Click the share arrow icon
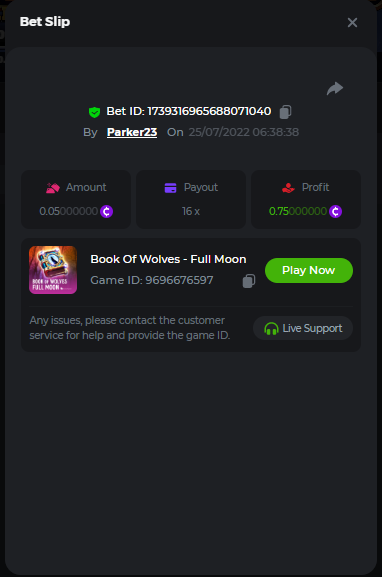This screenshot has height=577, width=382. click(335, 89)
